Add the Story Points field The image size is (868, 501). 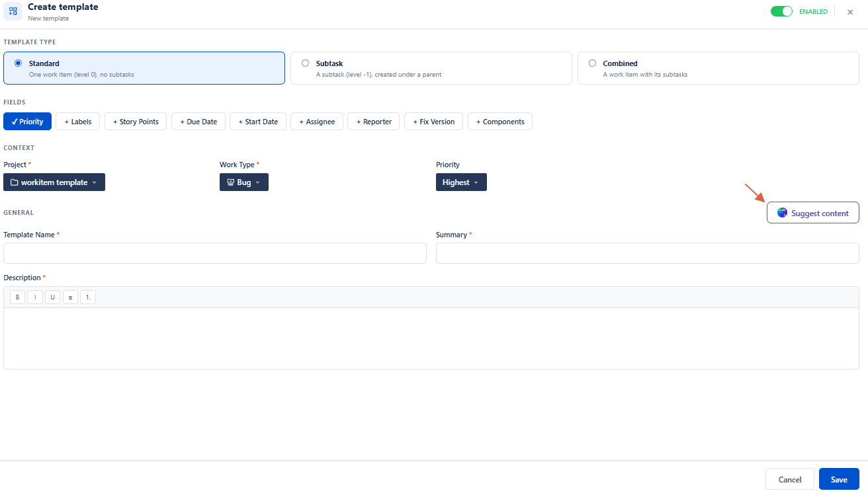click(136, 122)
